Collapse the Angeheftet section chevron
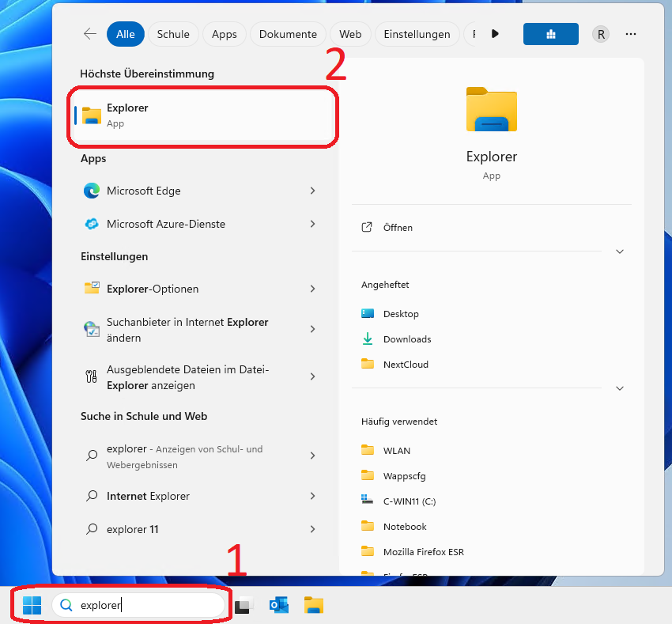672x624 pixels. (620, 388)
